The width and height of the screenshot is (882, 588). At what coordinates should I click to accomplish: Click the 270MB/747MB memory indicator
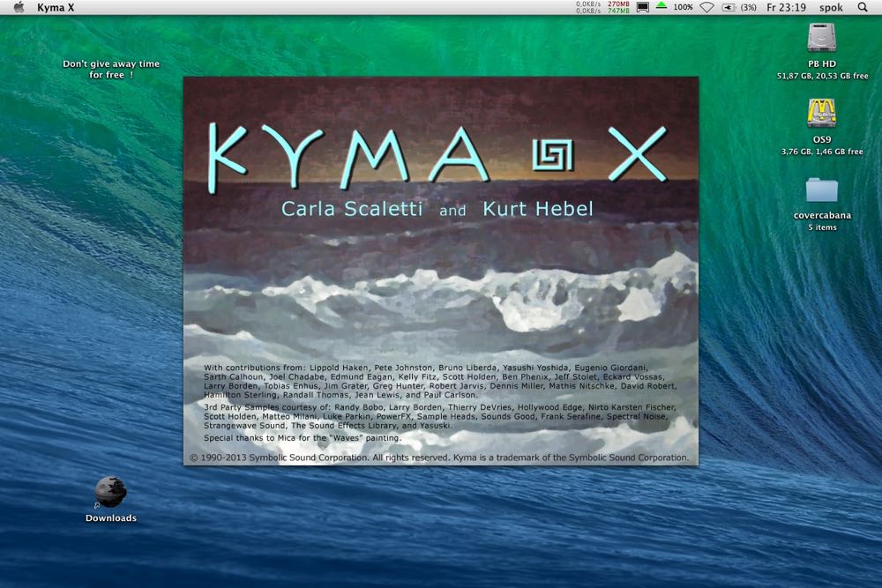618,7
